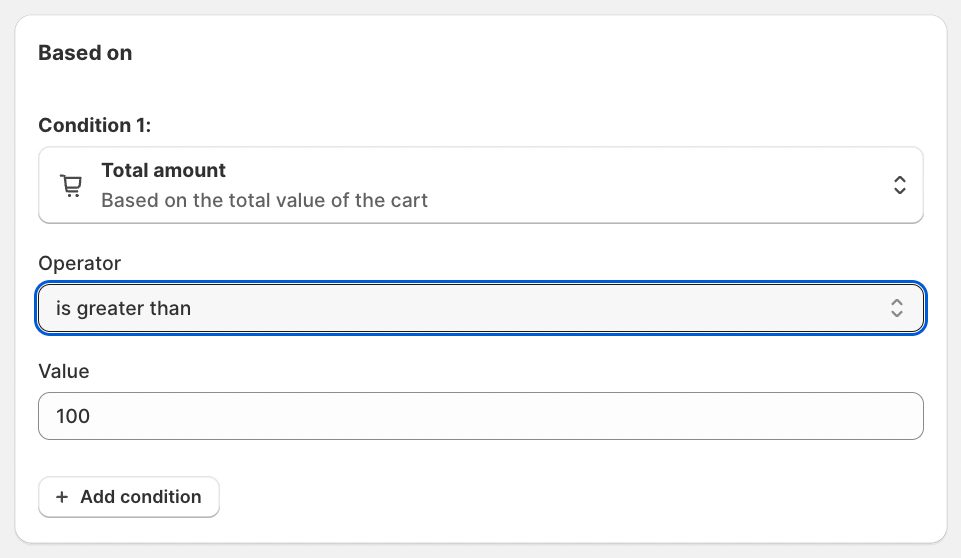Click the 'Based on' section heading

pos(85,53)
